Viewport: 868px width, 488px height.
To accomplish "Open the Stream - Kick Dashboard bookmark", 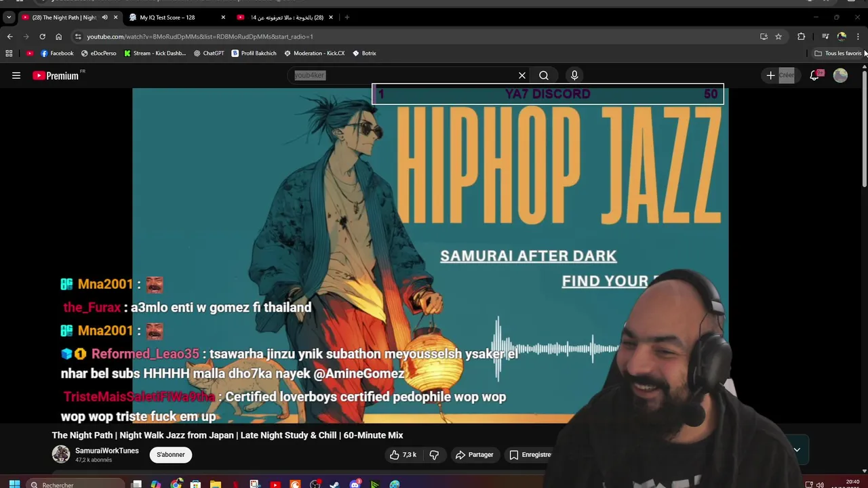I will [155, 53].
